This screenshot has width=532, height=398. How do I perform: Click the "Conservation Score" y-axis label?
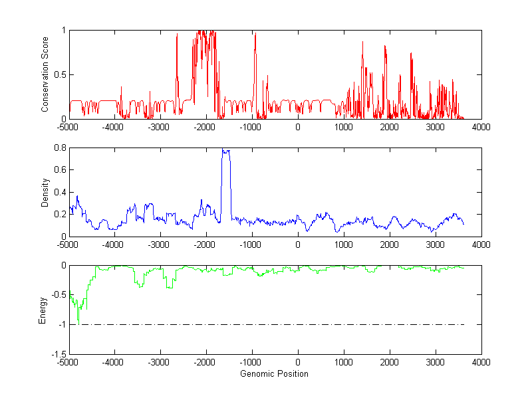pos(45,74)
